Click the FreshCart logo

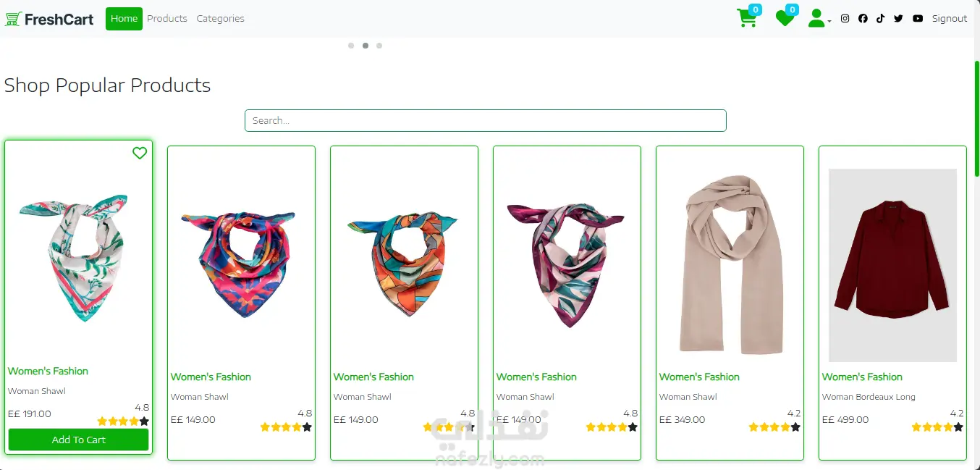click(49, 19)
